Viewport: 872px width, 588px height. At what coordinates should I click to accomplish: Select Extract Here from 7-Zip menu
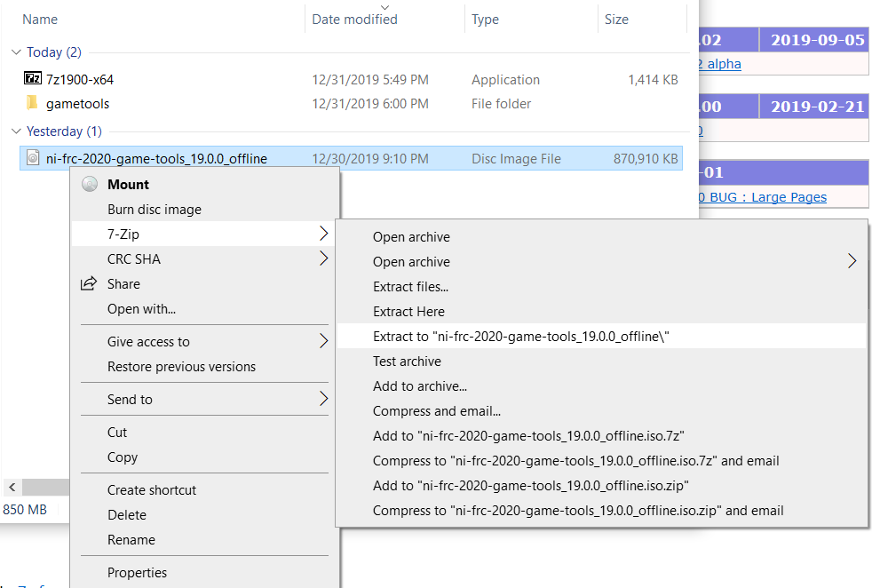coord(408,311)
